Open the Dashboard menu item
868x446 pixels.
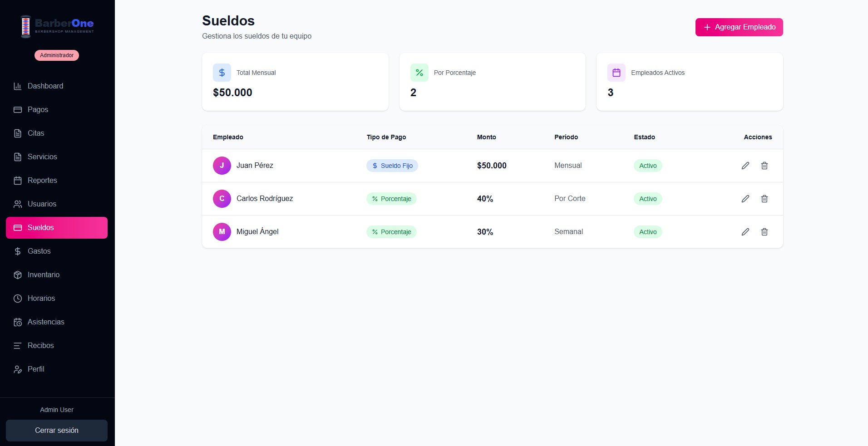tap(45, 86)
